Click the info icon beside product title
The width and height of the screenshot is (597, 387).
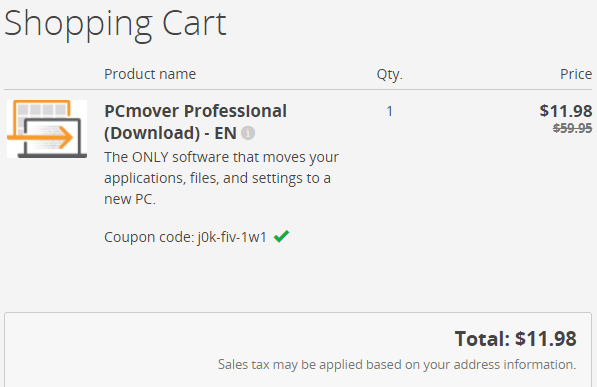(248, 133)
